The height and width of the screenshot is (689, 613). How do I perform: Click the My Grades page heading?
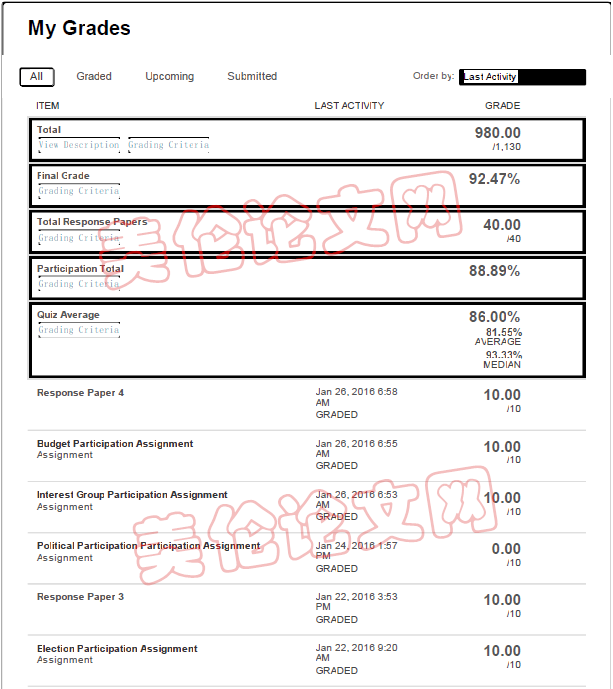(79, 28)
